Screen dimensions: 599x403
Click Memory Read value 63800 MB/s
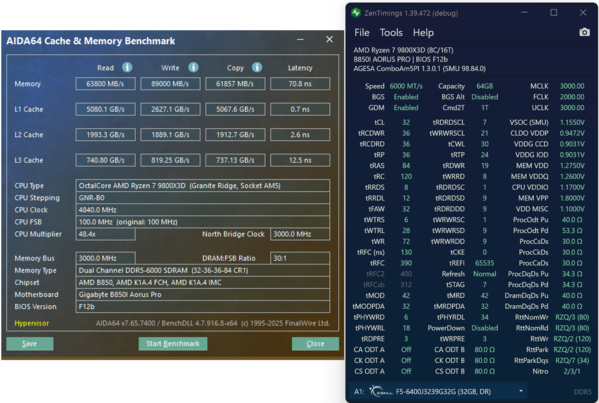(x=105, y=84)
